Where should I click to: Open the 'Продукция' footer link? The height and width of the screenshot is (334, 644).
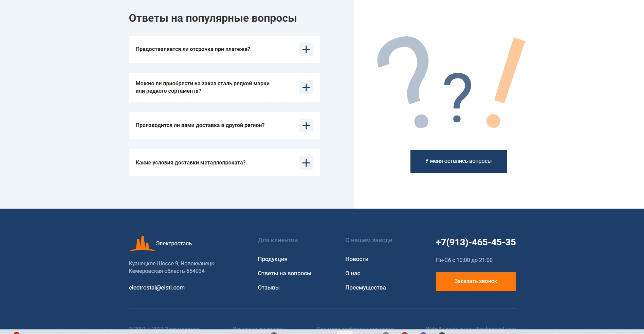(272, 259)
